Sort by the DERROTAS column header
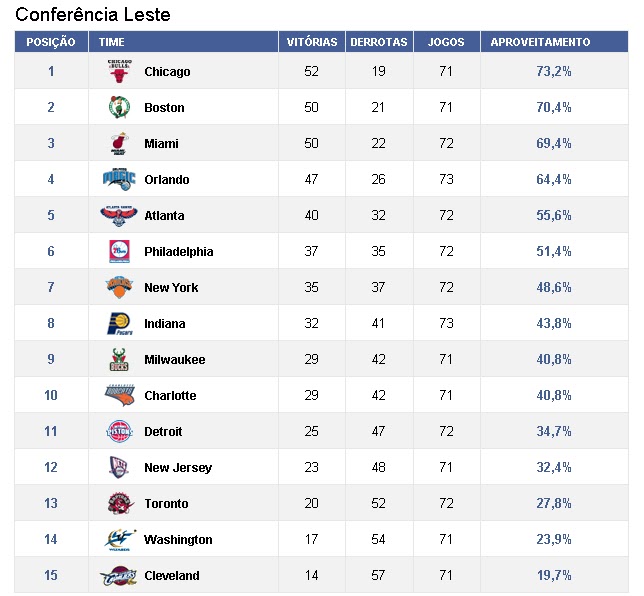Screen dimensions: 644x596 (379, 42)
